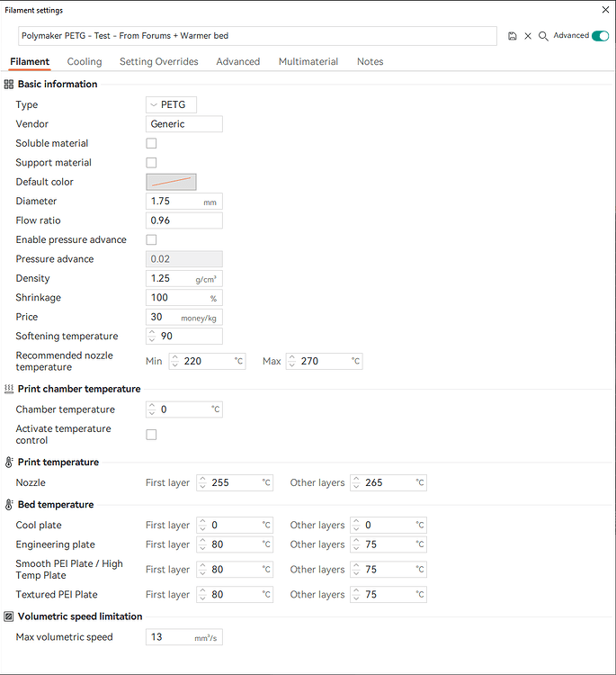Image resolution: width=616 pixels, height=675 pixels.
Task: Click the Print temperature thermometer icon
Action: click(9, 463)
